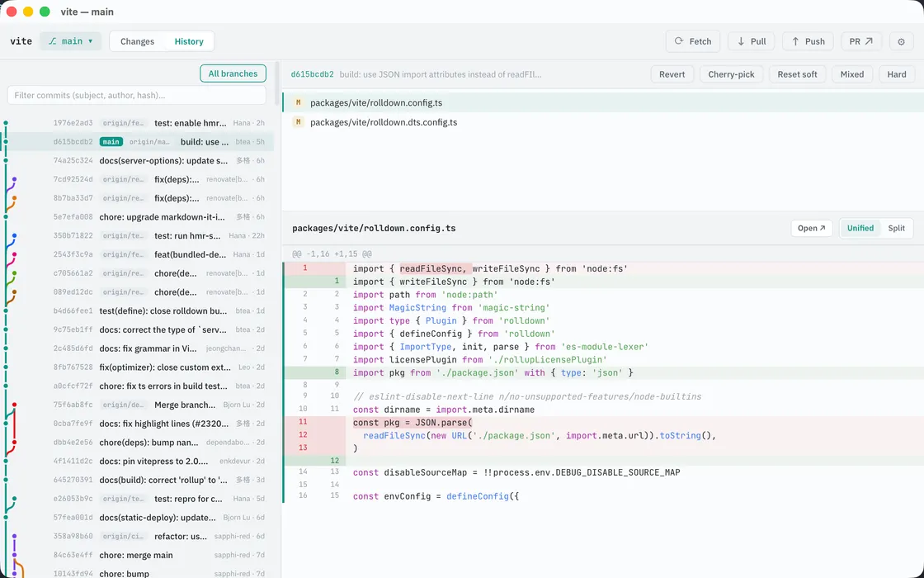Click added line import pkg from './package.json'

[604, 372]
